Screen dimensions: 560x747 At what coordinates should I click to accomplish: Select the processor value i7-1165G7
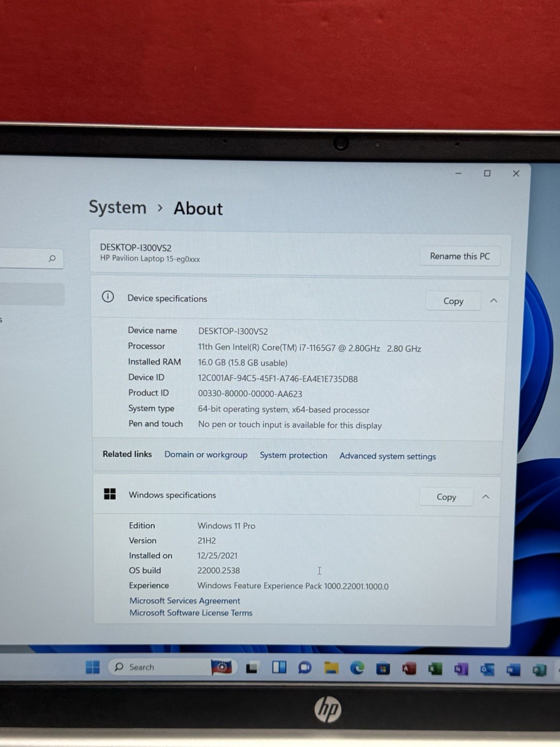click(x=309, y=348)
